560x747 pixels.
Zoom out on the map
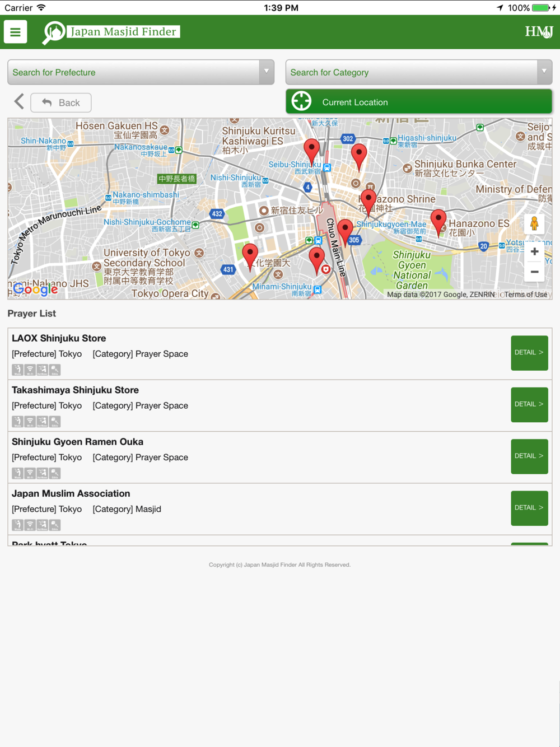click(534, 272)
